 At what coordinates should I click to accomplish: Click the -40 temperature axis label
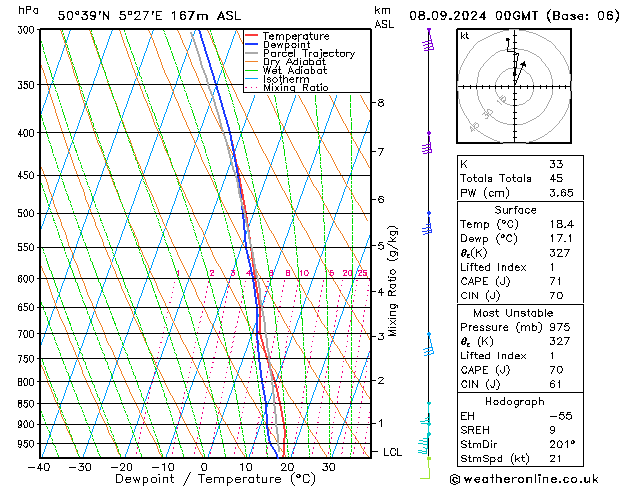coord(39,467)
